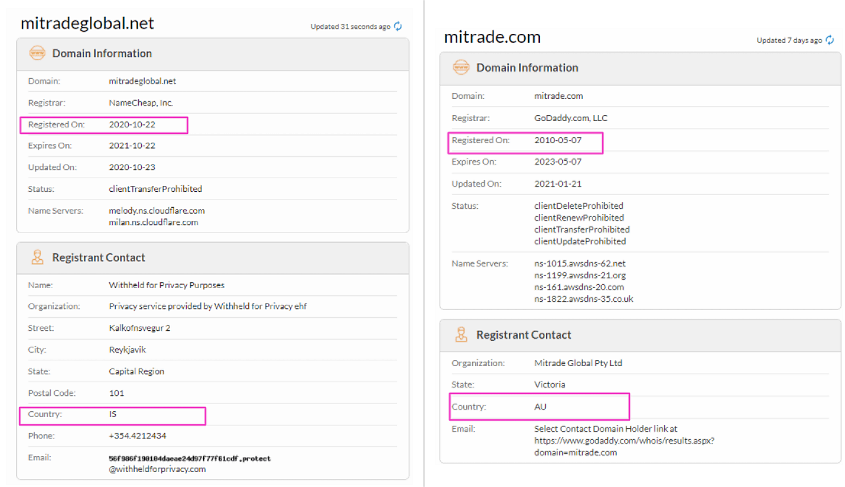Select the GoDaddy.com, LLC registrar value

570,118
